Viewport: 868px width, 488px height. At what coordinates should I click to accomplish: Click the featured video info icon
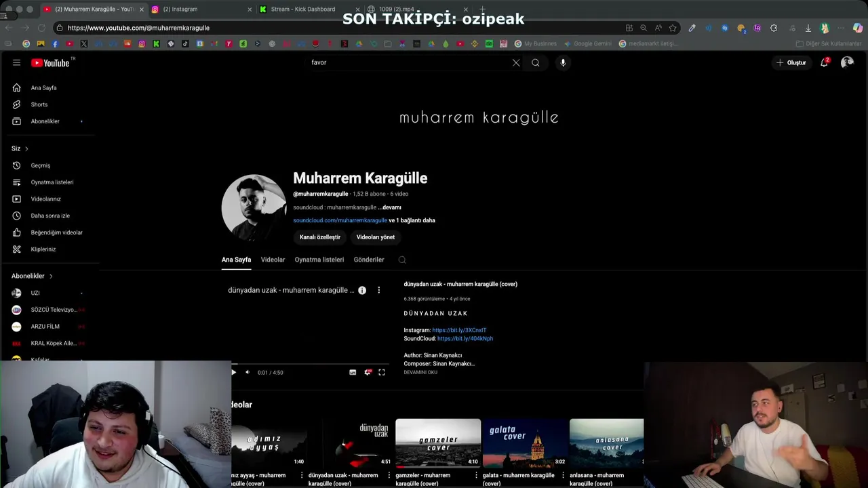362,290
